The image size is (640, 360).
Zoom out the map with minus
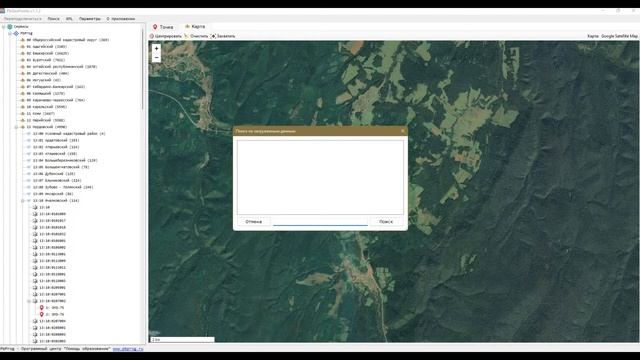pyautogui.click(x=156, y=58)
